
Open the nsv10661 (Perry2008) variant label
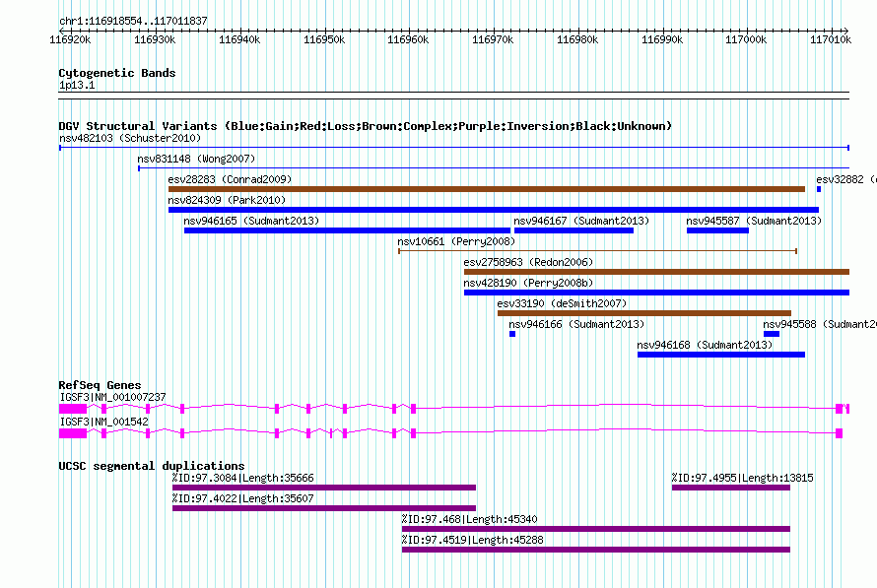(x=456, y=241)
